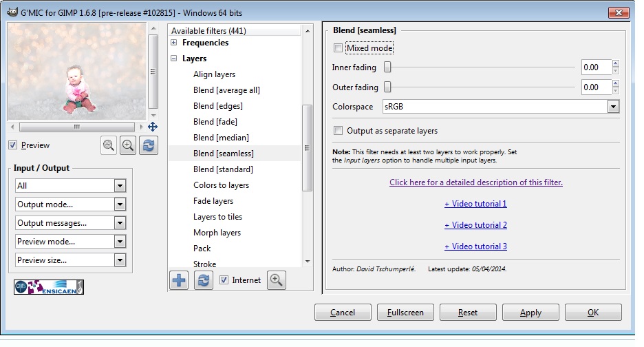The width and height of the screenshot is (644, 347).
Task: Select the Fade layers filter
Action: 213,201
